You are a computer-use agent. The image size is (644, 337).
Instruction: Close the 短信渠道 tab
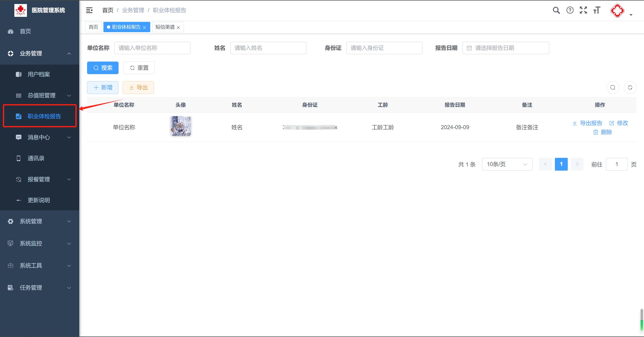coord(178,27)
